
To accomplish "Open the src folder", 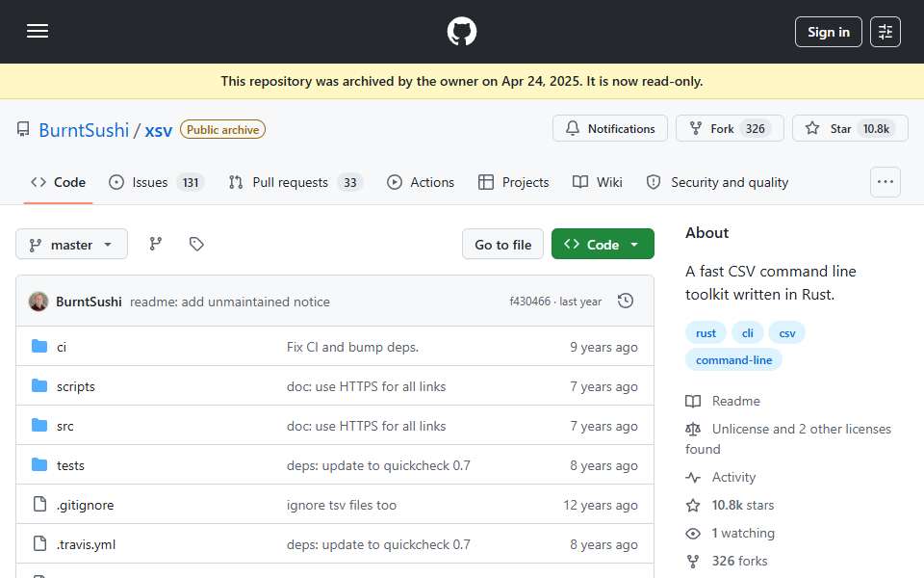I will point(64,426).
